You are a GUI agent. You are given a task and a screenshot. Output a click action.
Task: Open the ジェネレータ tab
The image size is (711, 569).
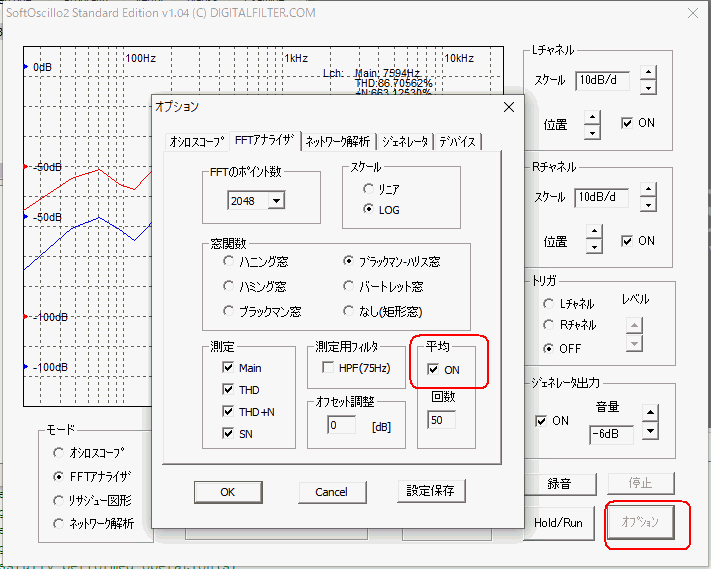click(x=405, y=142)
